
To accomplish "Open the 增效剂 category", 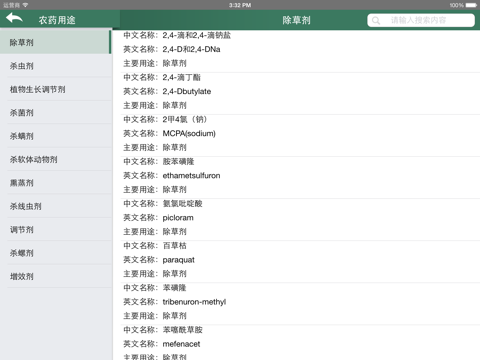I will pos(56,276).
